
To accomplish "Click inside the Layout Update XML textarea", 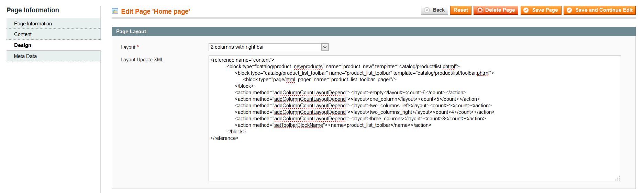I will pyautogui.click(x=414, y=118).
